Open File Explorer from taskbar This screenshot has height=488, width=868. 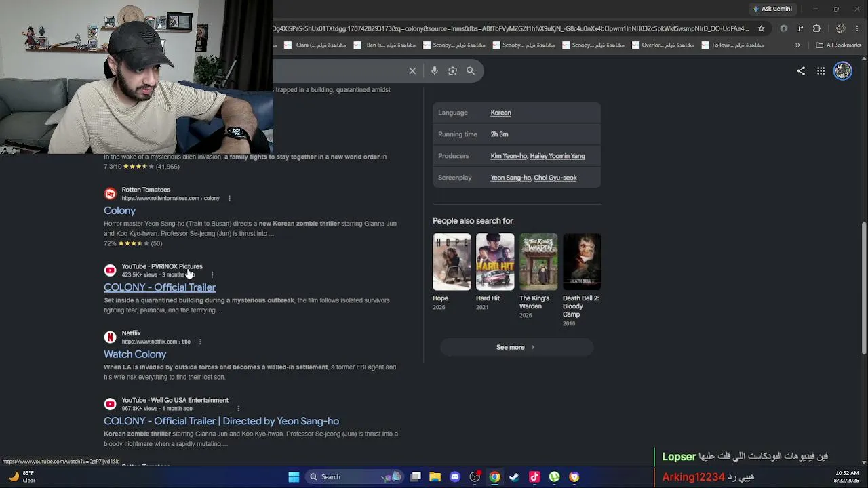(435, 477)
